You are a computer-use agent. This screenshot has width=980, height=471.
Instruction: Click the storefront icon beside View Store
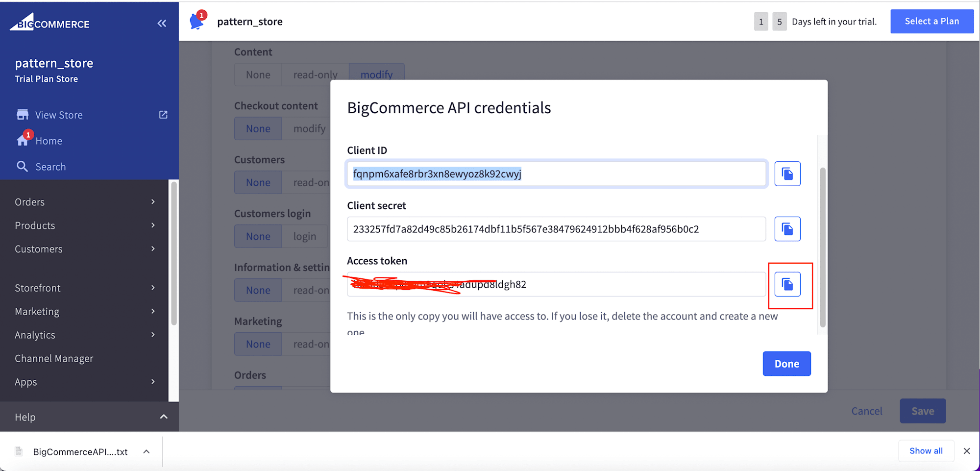click(23, 115)
